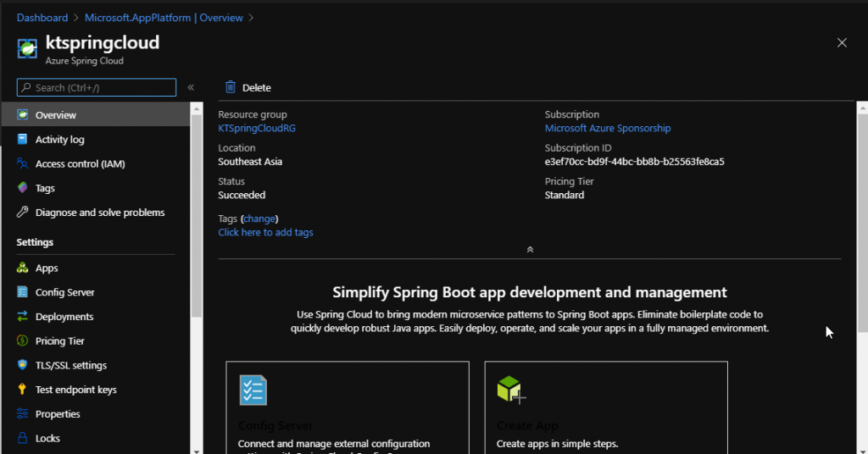Collapse the essentials section with up chevron

[530, 250]
